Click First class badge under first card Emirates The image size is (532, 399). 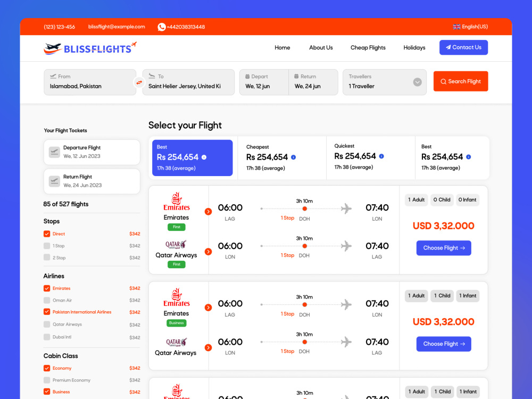point(177,227)
